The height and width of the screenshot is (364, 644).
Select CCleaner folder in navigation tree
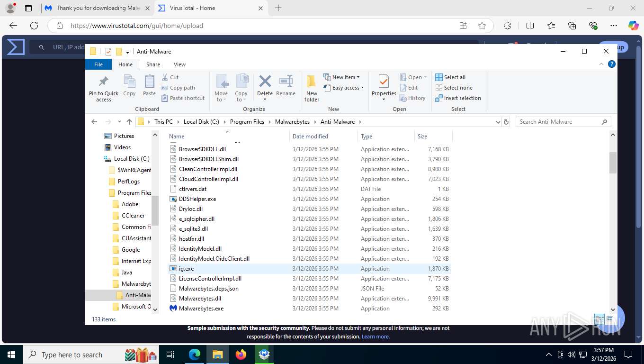coord(133,216)
